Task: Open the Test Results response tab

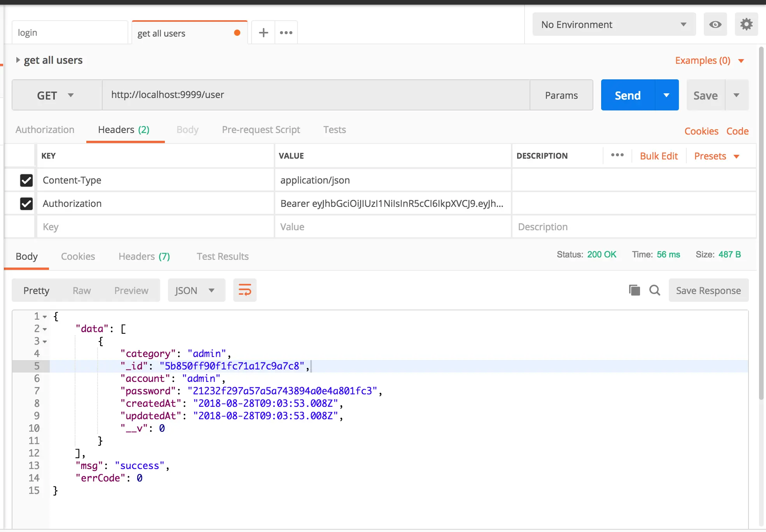Action: 222,256
